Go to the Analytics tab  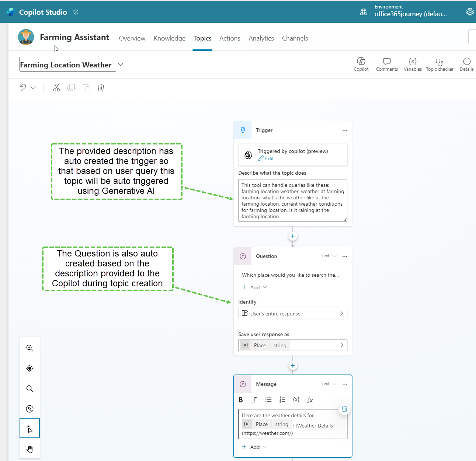pos(261,38)
